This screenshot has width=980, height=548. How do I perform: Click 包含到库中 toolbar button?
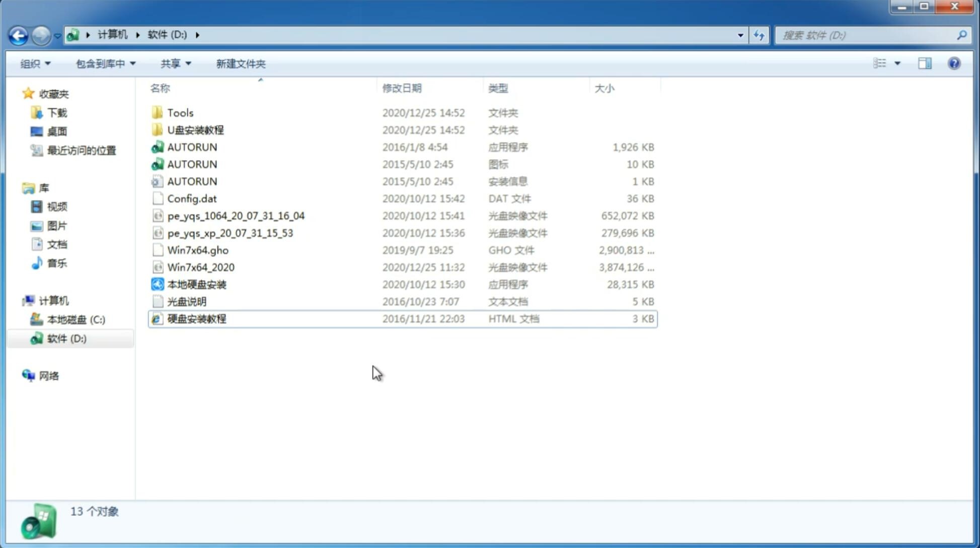tap(105, 63)
